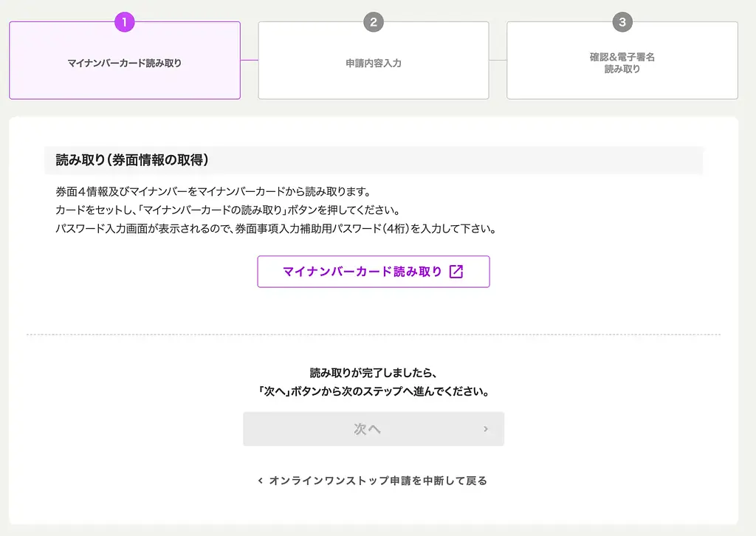Click the step 2 numbered circle icon
The height and width of the screenshot is (536, 756).
[373, 22]
